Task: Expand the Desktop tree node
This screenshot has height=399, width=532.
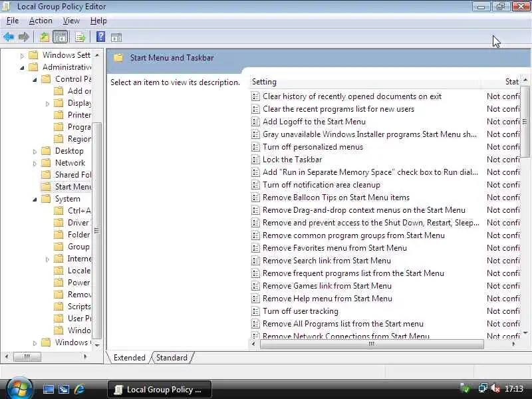Action: (x=35, y=152)
